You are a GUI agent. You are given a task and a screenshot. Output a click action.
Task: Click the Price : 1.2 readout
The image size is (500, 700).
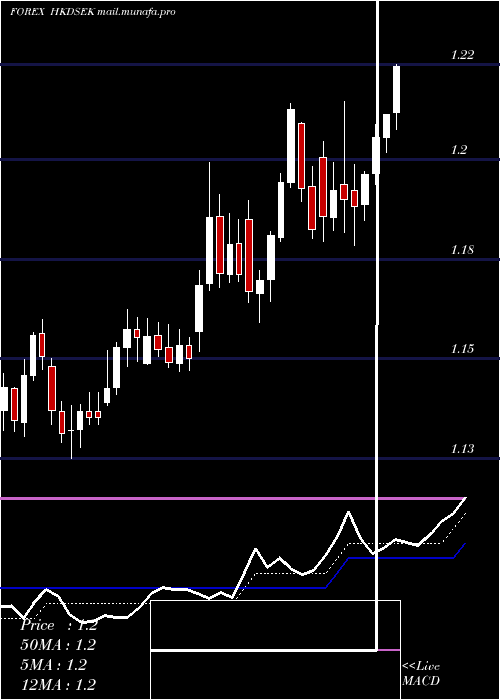point(59,625)
